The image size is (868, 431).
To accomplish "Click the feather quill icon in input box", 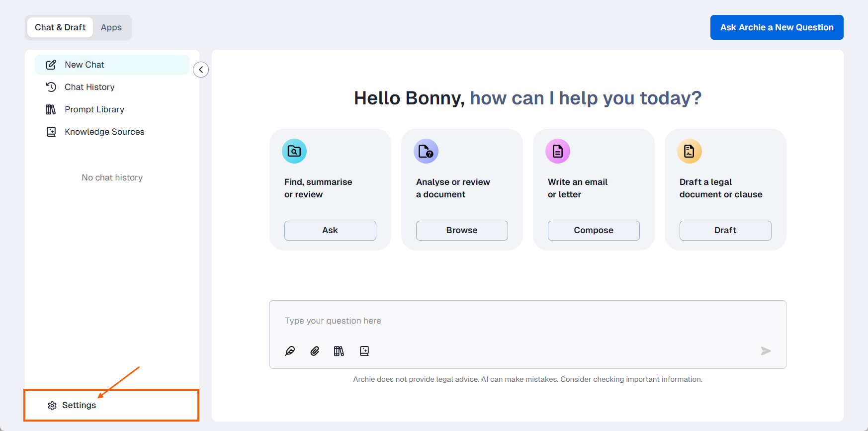I will 290,351.
